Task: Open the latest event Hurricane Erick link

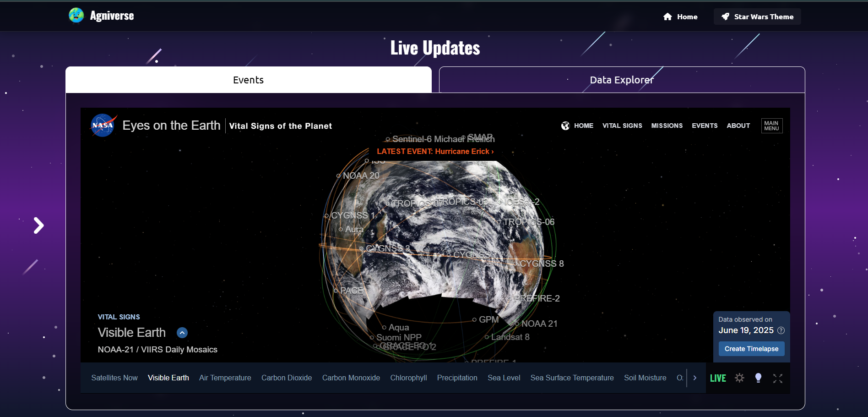Action: pos(435,151)
